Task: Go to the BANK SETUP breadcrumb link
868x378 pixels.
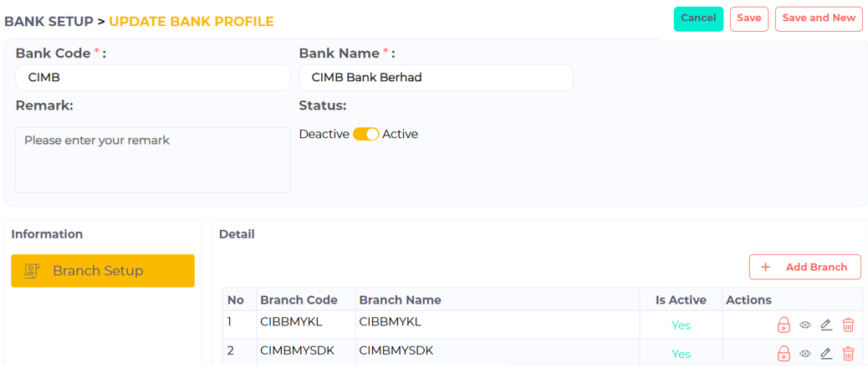Action: (49, 22)
